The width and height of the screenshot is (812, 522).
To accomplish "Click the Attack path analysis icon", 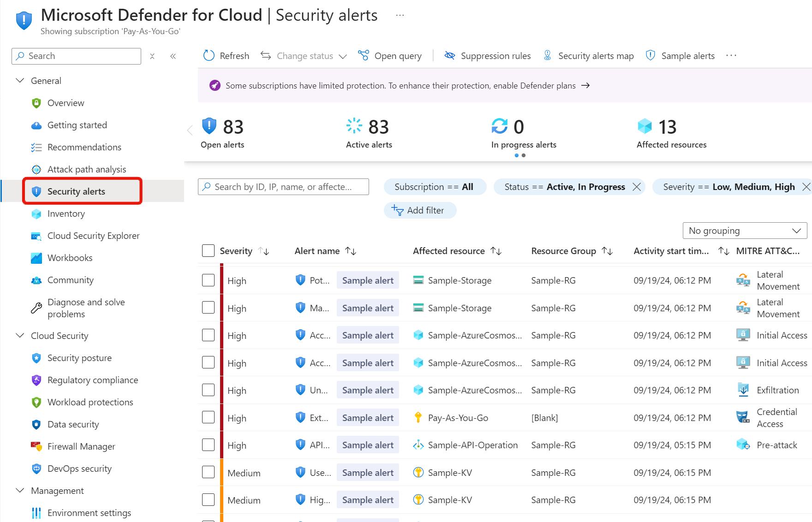I will pyautogui.click(x=36, y=169).
